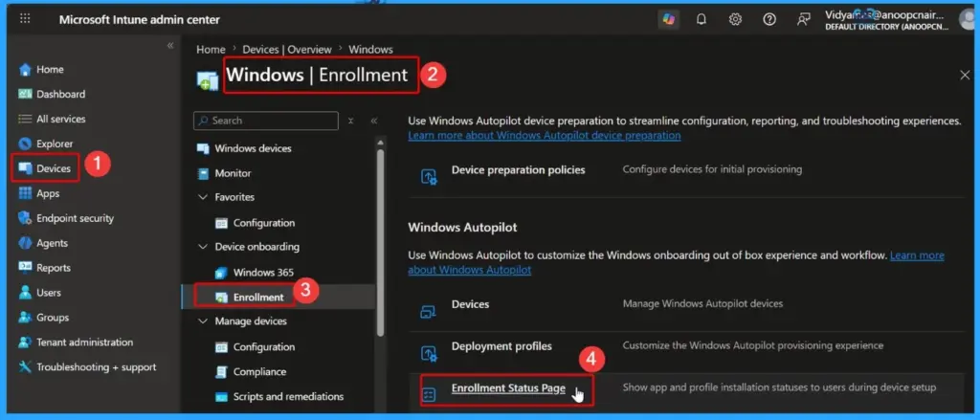
Task: Collapse the blade menu panel
Action: click(x=374, y=121)
